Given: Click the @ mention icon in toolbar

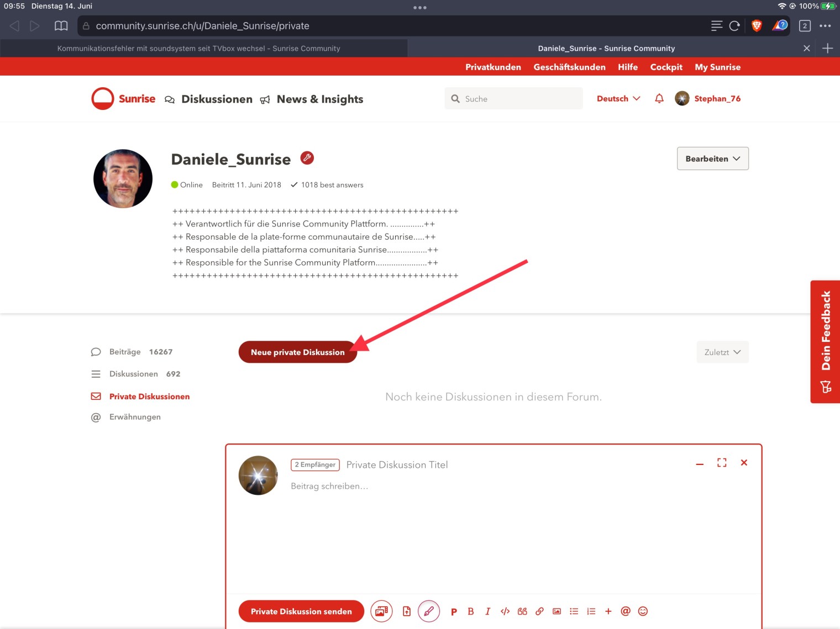Looking at the screenshot, I should [626, 611].
